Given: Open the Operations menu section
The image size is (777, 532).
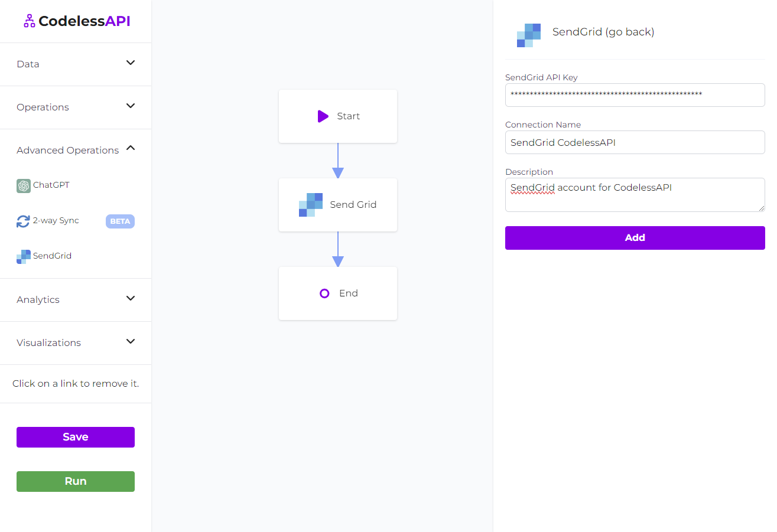Looking at the screenshot, I should (76, 107).
